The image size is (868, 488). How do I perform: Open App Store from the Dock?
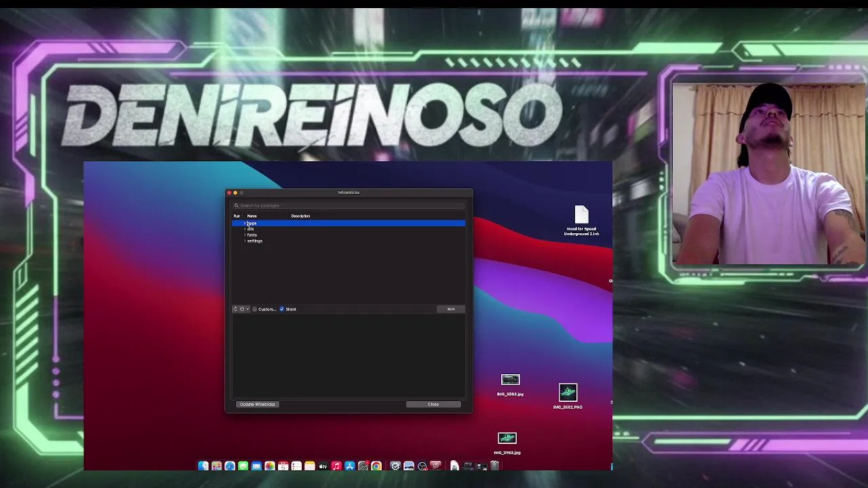350,466
